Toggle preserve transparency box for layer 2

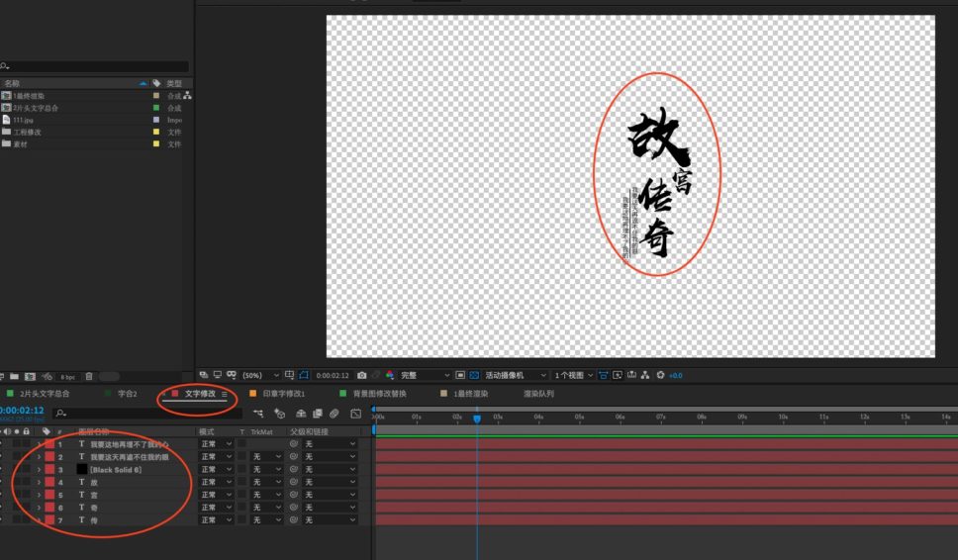click(241, 457)
